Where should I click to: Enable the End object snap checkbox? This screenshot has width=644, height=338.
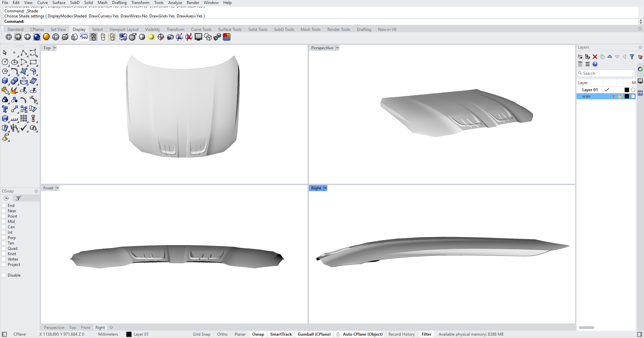tap(4, 206)
